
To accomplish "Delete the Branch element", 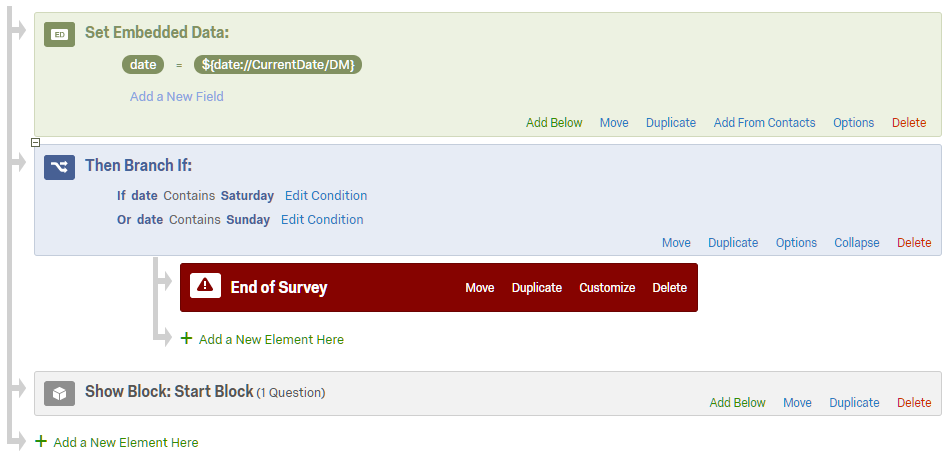I will [x=914, y=243].
